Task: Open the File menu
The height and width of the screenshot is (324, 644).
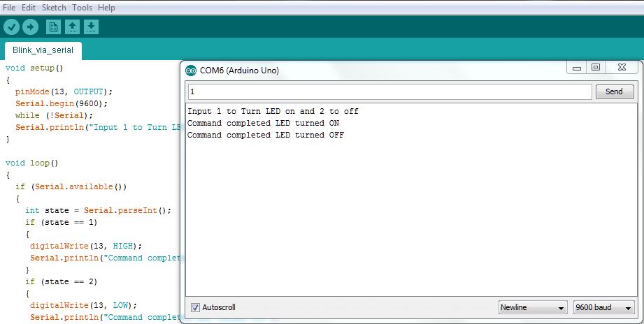Action: pyautogui.click(x=9, y=8)
